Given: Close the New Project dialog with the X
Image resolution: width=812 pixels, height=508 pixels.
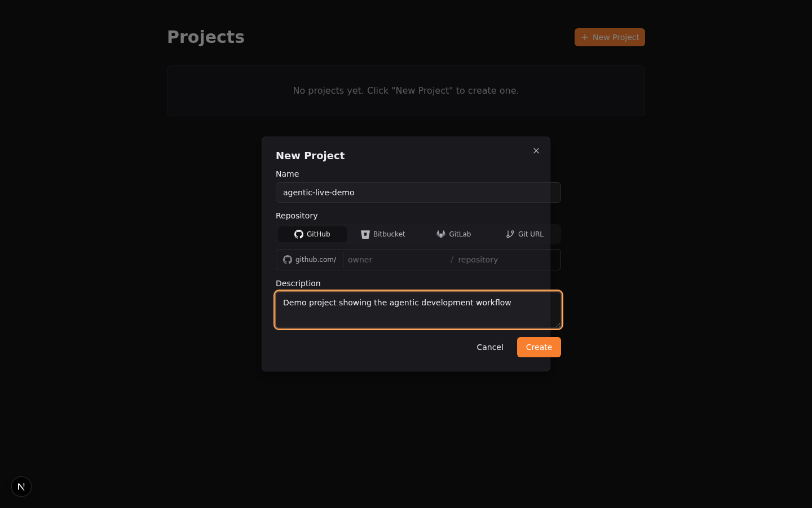Looking at the screenshot, I should click(x=536, y=151).
